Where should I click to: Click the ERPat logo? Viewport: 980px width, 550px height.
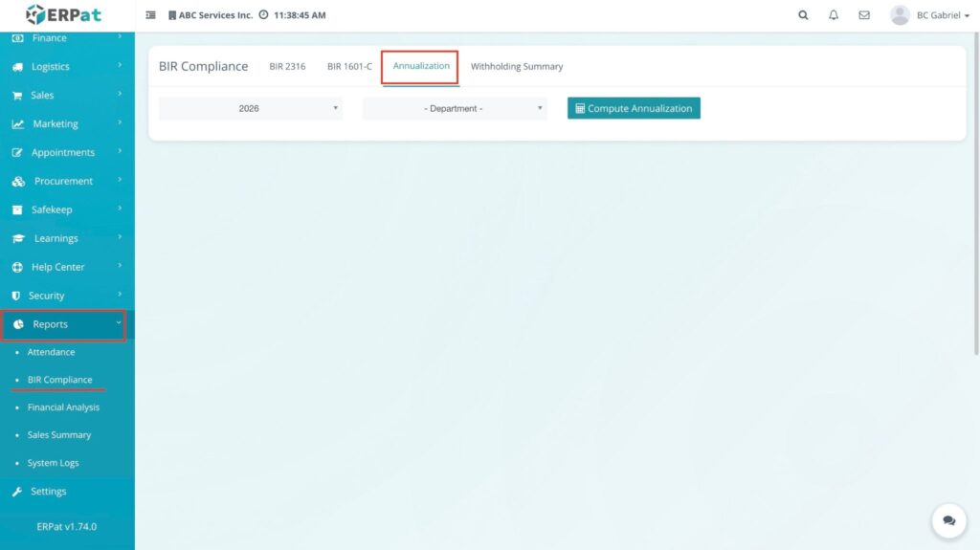click(63, 14)
